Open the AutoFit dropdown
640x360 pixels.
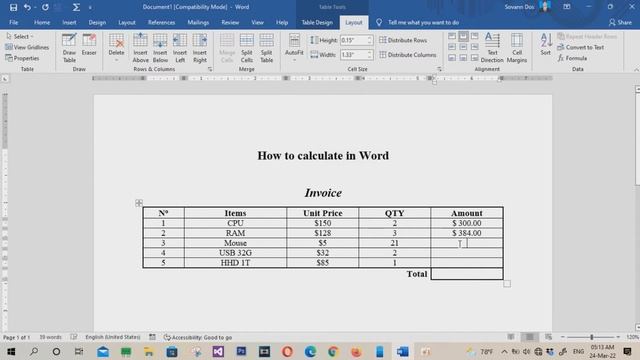(294, 48)
